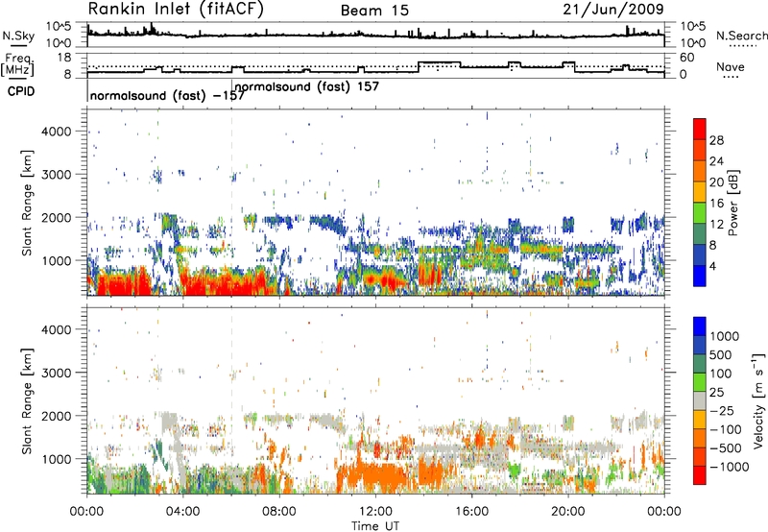The height and width of the screenshot is (532, 768).
Task: Click the green band of power colorbar
Action: [x=700, y=211]
